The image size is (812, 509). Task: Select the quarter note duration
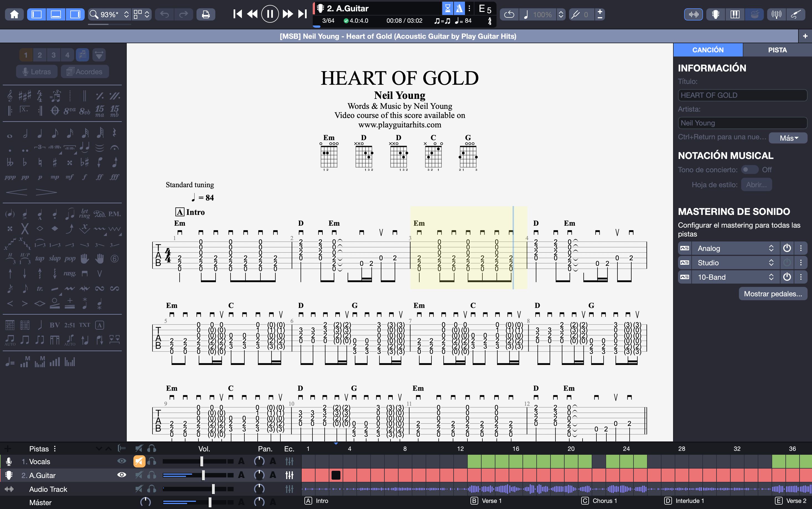pos(40,133)
